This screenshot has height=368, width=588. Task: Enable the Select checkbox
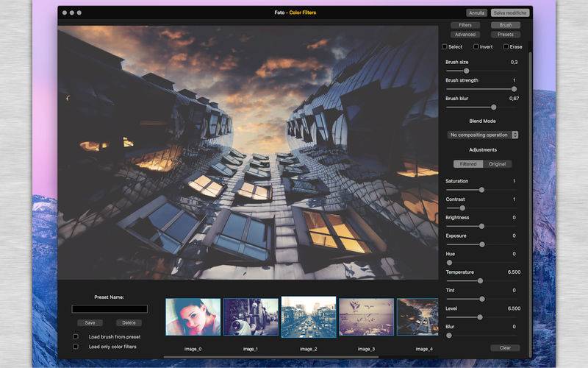pyautogui.click(x=444, y=46)
